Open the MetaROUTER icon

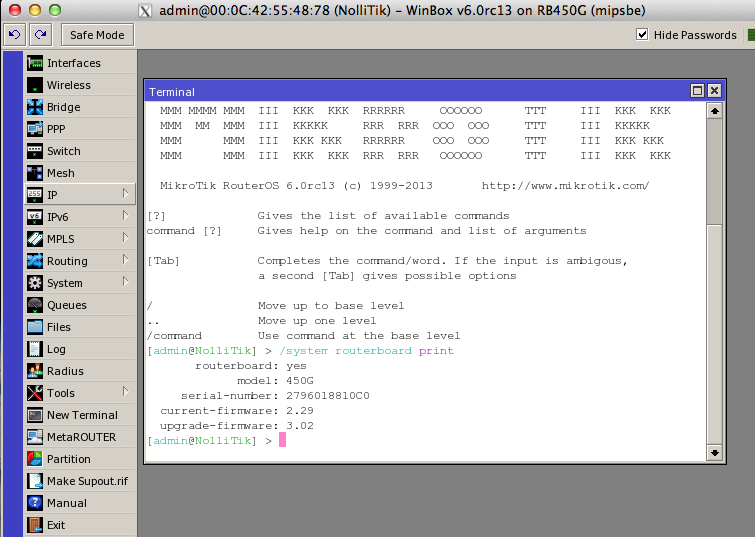[x=35, y=437]
